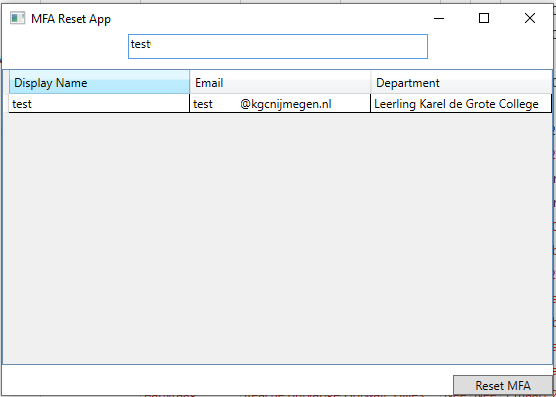This screenshot has height=397, width=556.
Task: Click the MFA Reset App title bar icon
Action: tap(17, 18)
